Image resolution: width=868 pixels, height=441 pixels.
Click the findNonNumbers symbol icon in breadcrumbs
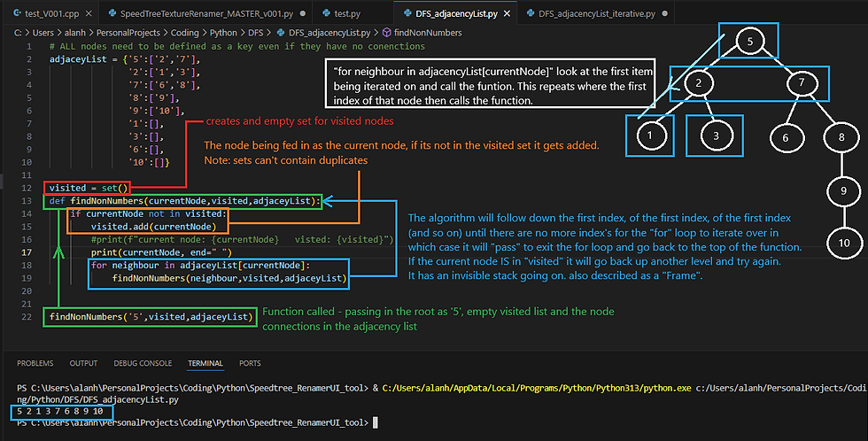tap(387, 33)
